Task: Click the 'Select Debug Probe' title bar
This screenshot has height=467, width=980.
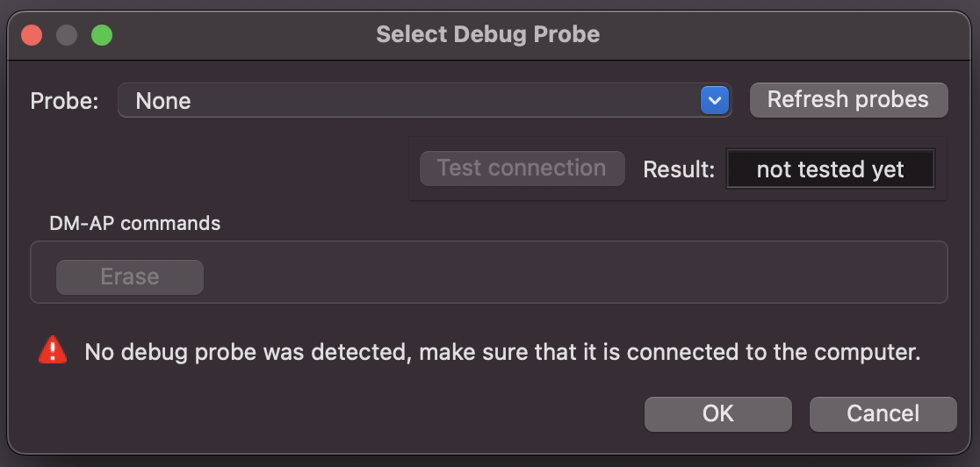Action: click(x=488, y=35)
